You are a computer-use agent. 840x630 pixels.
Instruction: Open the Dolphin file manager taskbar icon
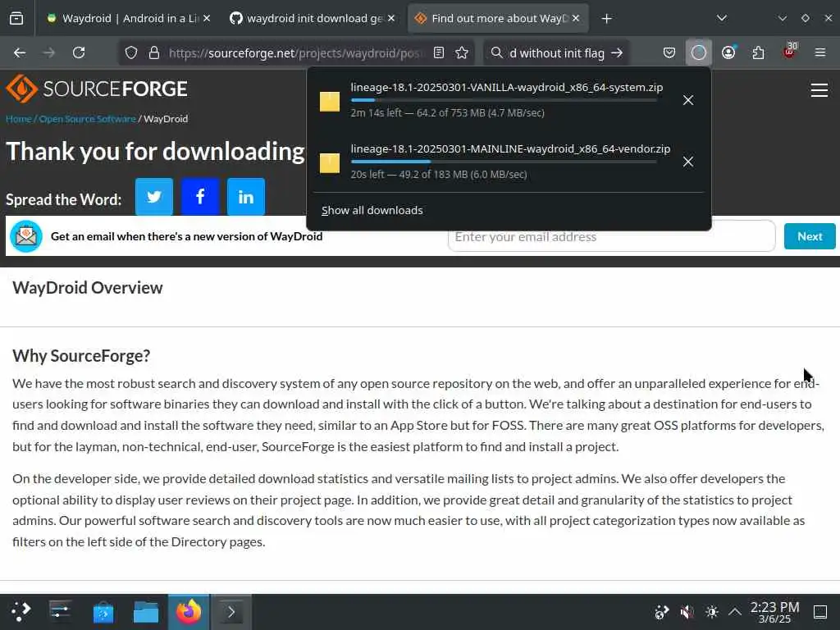[x=146, y=612]
